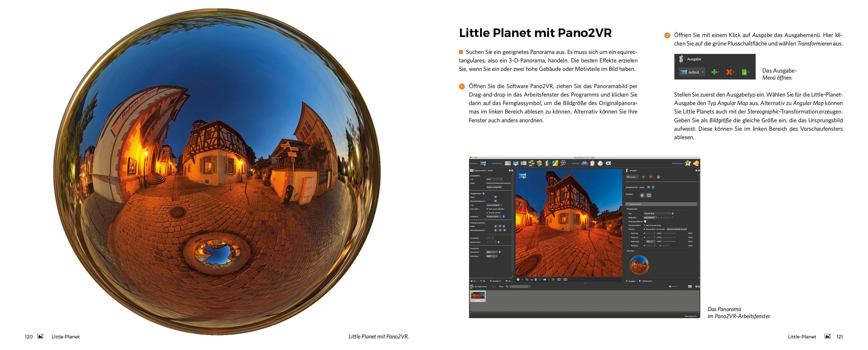The width and height of the screenshot is (868, 350).
Task: Click the 'Benutze aktuelle Ansicht' button
Action: (677, 229)
